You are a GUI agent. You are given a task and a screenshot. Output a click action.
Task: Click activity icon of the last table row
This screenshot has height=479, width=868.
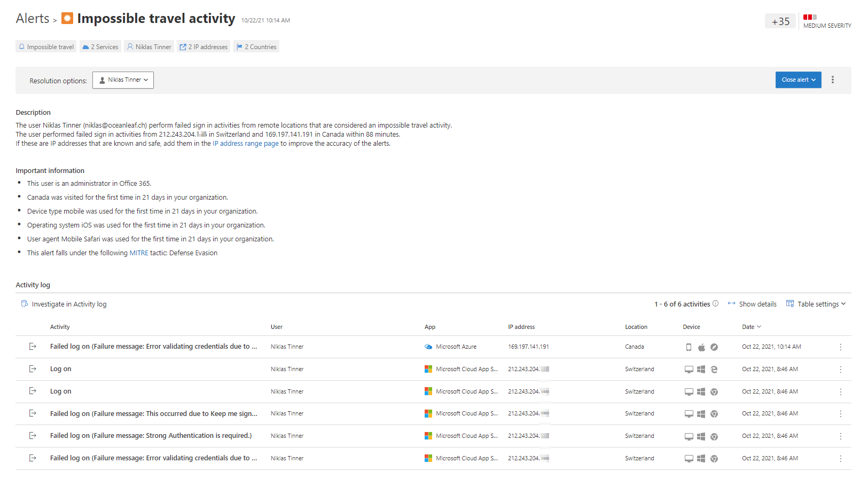pos(33,458)
